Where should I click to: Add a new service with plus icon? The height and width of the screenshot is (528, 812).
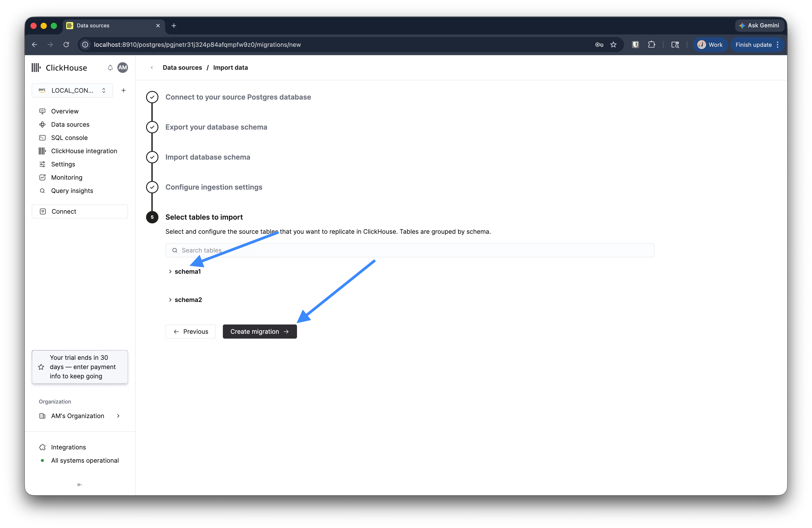click(x=124, y=91)
